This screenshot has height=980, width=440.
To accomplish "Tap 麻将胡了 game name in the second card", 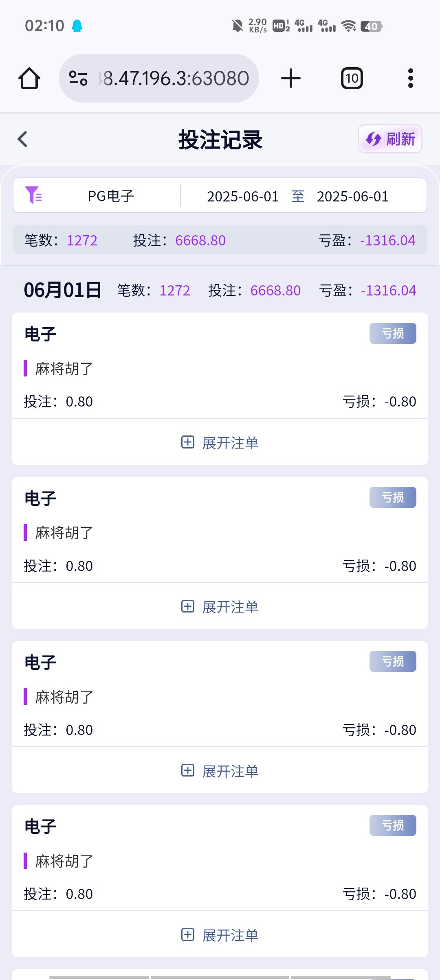I will click(x=64, y=533).
